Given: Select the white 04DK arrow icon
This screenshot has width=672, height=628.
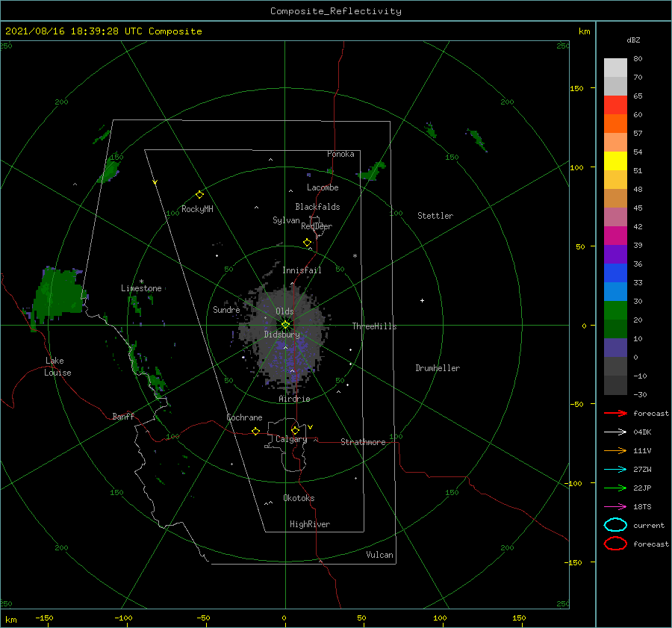Looking at the screenshot, I should [x=615, y=432].
